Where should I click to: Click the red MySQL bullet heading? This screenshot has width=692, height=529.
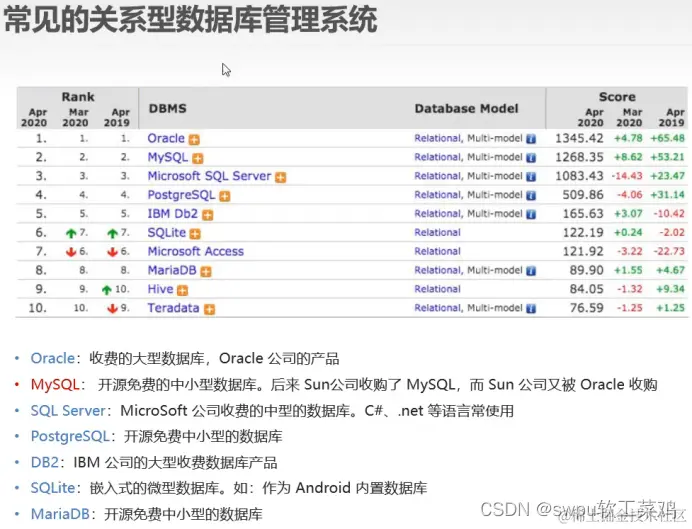click(55, 385)
